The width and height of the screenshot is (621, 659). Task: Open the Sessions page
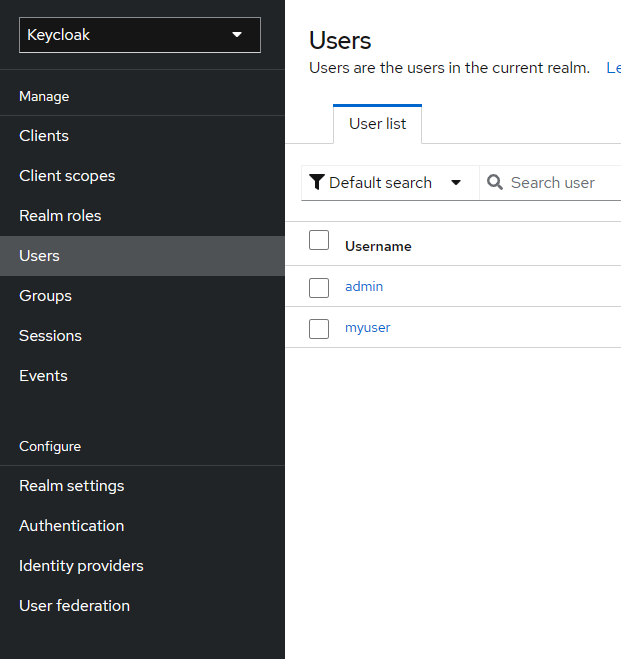tap(50, 336)
